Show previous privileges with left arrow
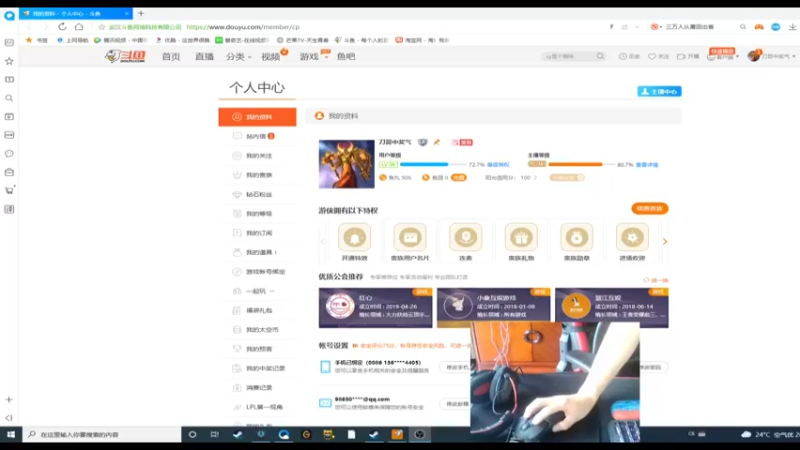 pos(322,241)
